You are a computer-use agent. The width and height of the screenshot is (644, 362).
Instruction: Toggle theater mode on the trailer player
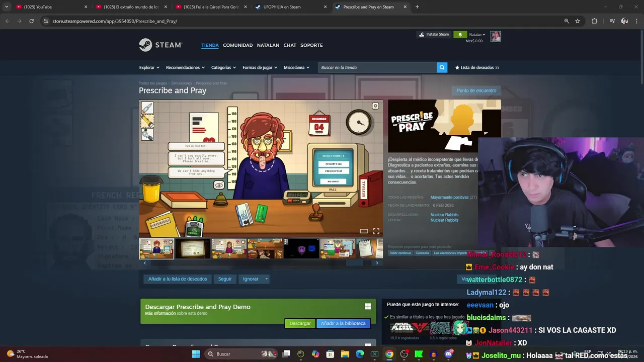click(364, 231)
